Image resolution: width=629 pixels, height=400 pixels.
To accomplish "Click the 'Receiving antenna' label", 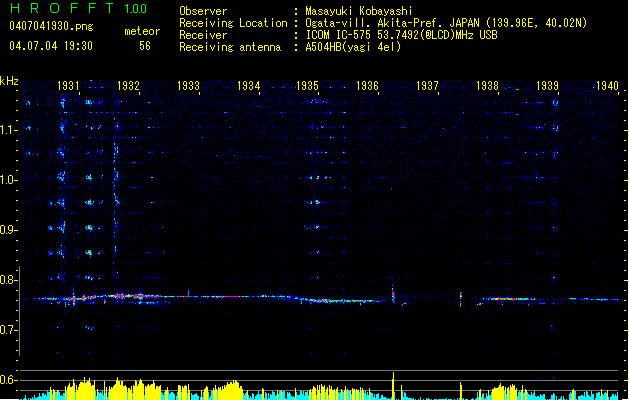I will pyautogui.click(x=230, y=47).
